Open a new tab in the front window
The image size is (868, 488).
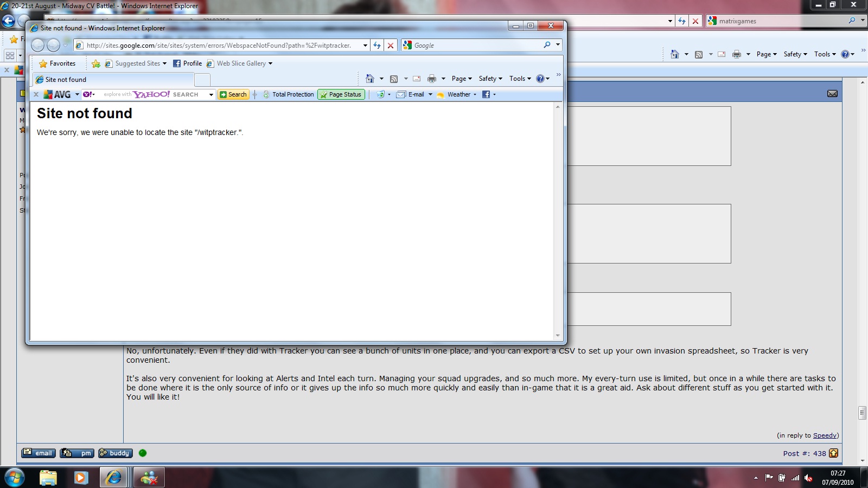tap(202, 80)
